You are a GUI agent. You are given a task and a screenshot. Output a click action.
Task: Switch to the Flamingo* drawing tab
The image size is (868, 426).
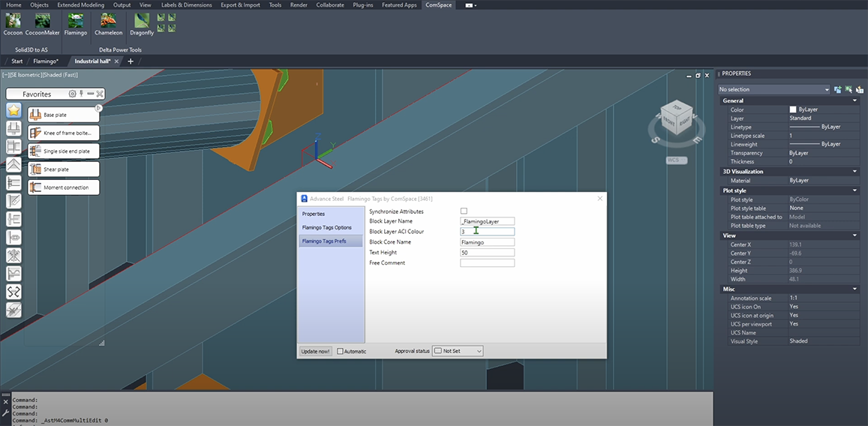46,61
